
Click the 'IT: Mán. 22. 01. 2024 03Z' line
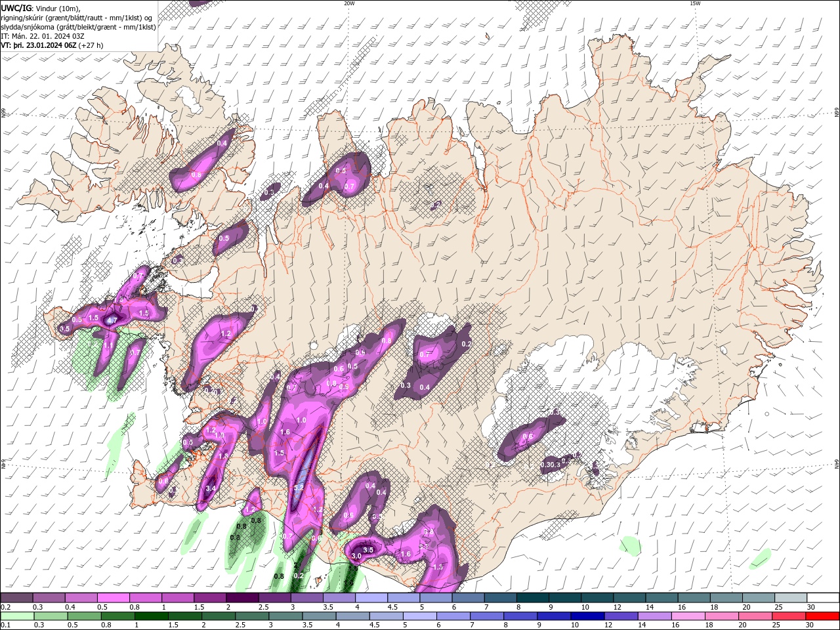[43, 36]
